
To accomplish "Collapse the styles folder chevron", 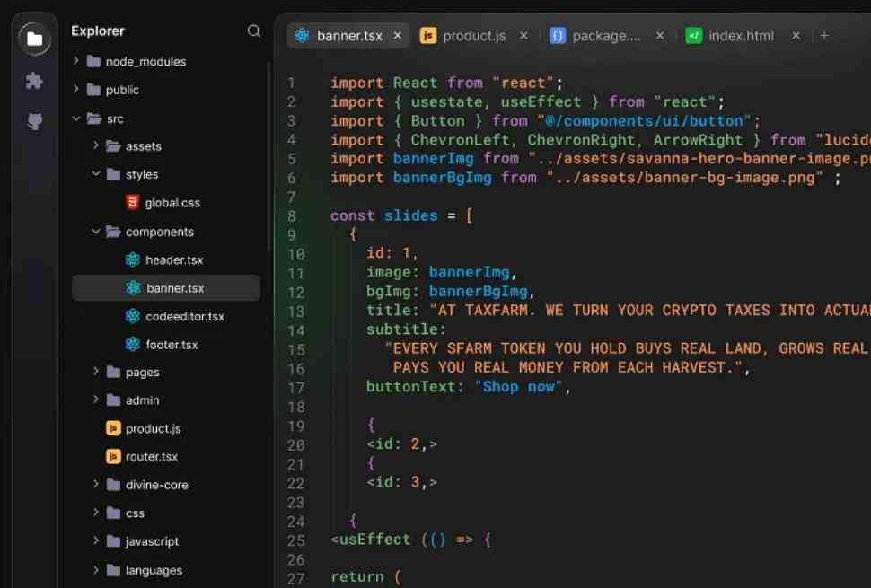I will click(x=95, y=174).
